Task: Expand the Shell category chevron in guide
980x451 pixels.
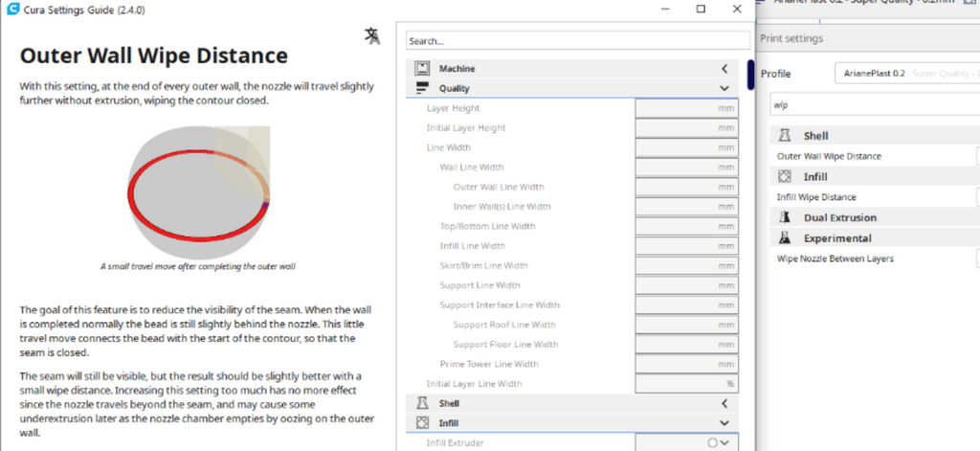Action: coord(724,403)
